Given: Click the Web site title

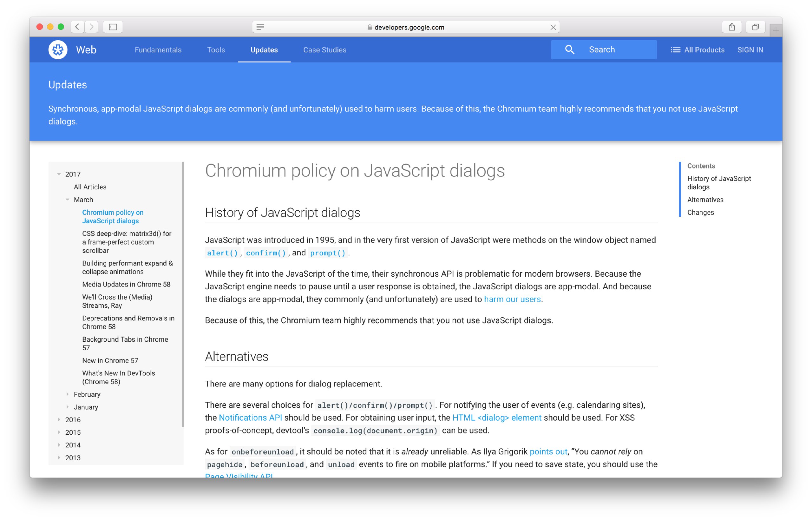Looking at the screenshot, I should (86, 49).
